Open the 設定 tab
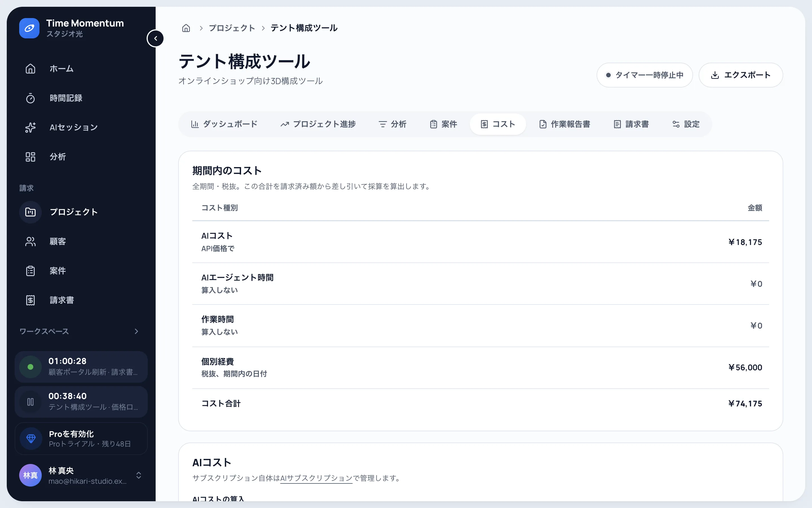812x508 pixels. click(686, 124)
